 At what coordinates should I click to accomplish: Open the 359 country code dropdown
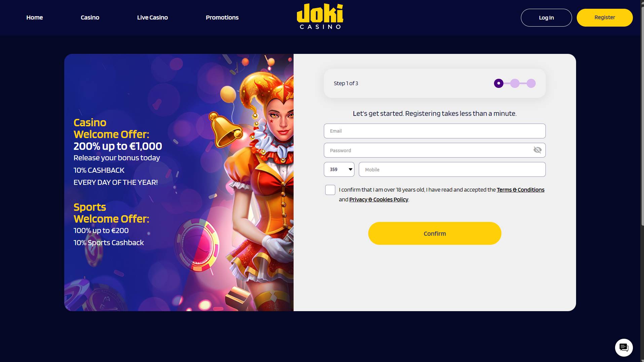pos(339,169)
